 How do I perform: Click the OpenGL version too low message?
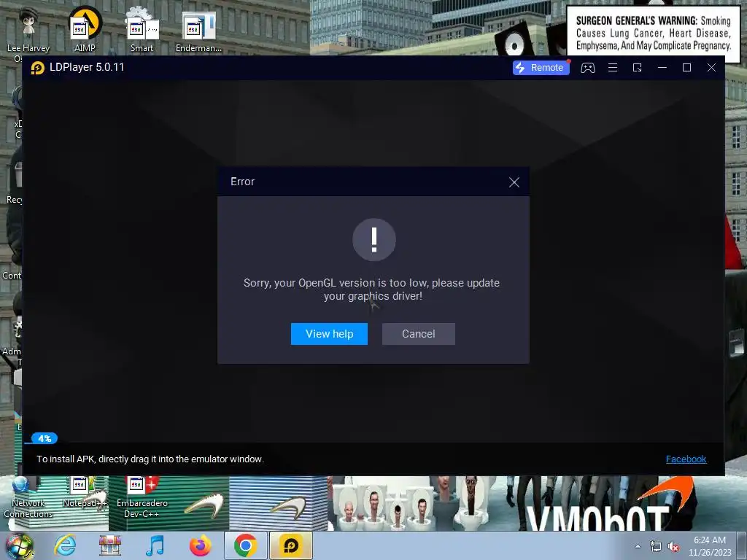click(x=372, y=289)
